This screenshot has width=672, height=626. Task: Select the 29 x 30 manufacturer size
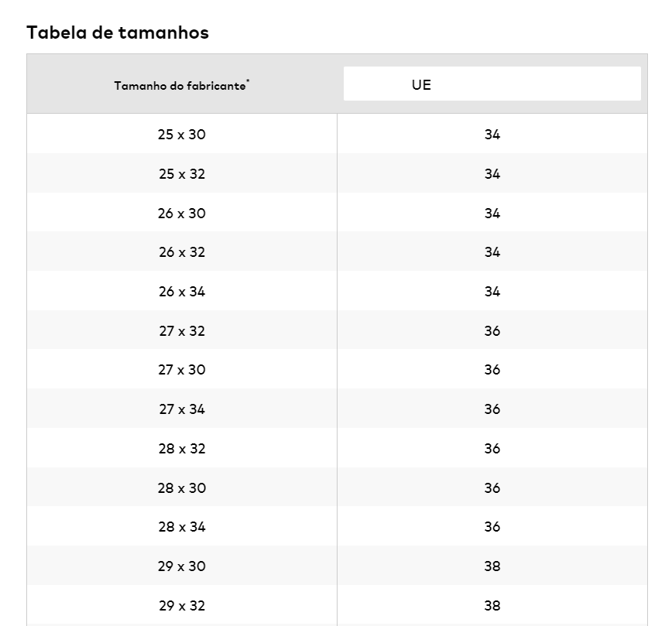pos(182,566)
